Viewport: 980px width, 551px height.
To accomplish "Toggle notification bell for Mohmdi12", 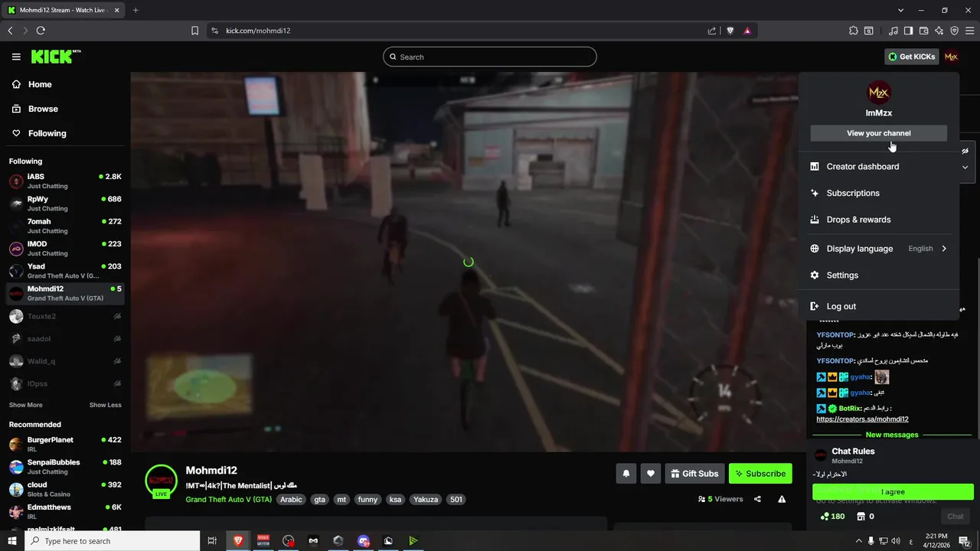I will coord(626,474).
